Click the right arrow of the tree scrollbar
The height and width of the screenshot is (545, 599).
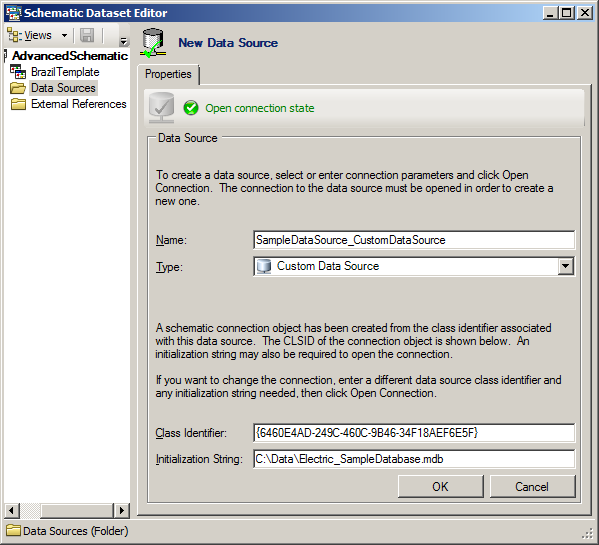point(121,510)
